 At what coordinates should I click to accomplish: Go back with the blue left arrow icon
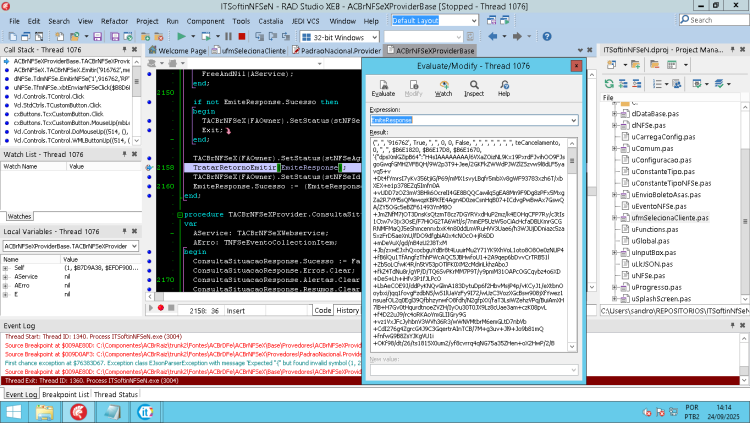493,36
